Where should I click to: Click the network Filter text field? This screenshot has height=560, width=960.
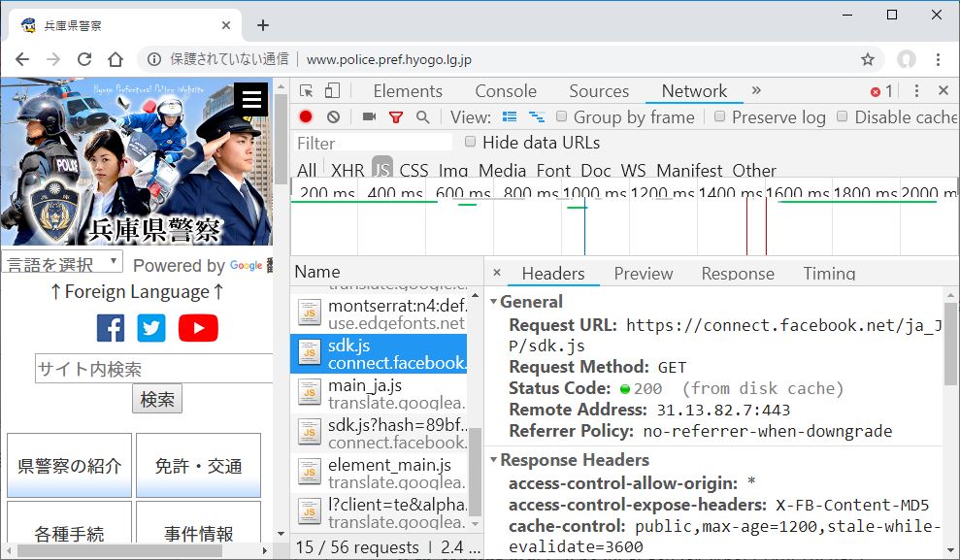(x=373, y=143)
